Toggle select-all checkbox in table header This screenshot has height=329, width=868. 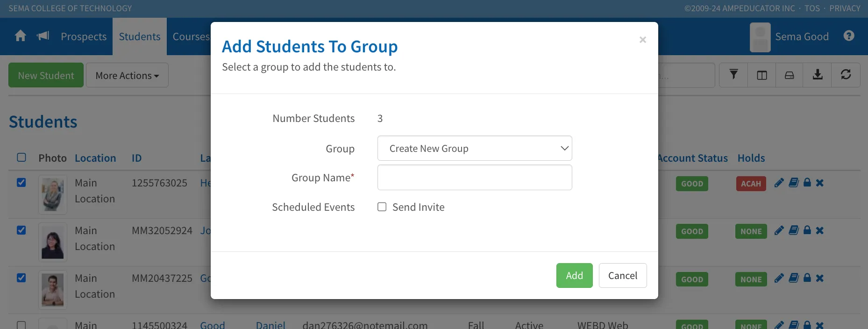[21, 157]
